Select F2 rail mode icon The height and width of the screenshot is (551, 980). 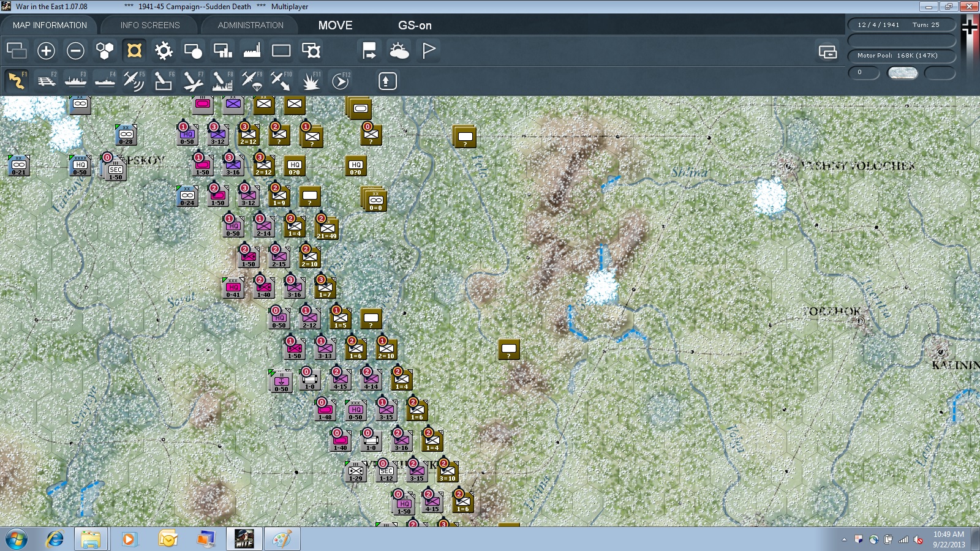click(x=47, y=81)
